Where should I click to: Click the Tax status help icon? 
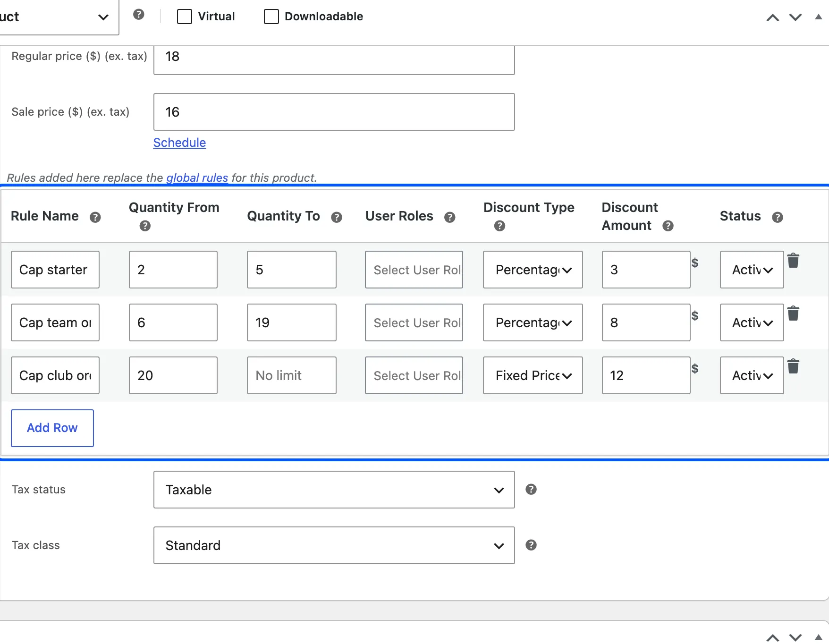click(531, 490)
